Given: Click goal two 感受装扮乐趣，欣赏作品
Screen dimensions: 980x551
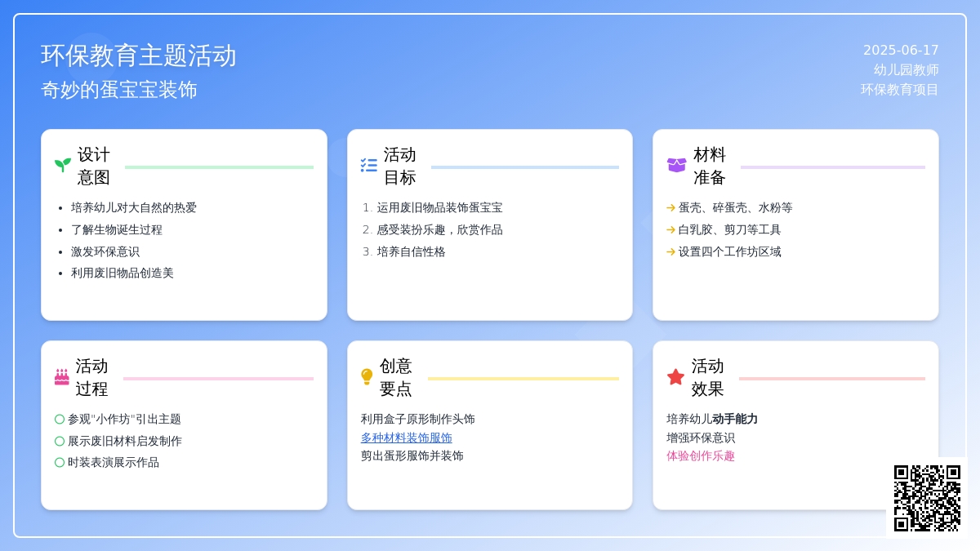Looking at the screenshot, I should (x=440, y=230).
